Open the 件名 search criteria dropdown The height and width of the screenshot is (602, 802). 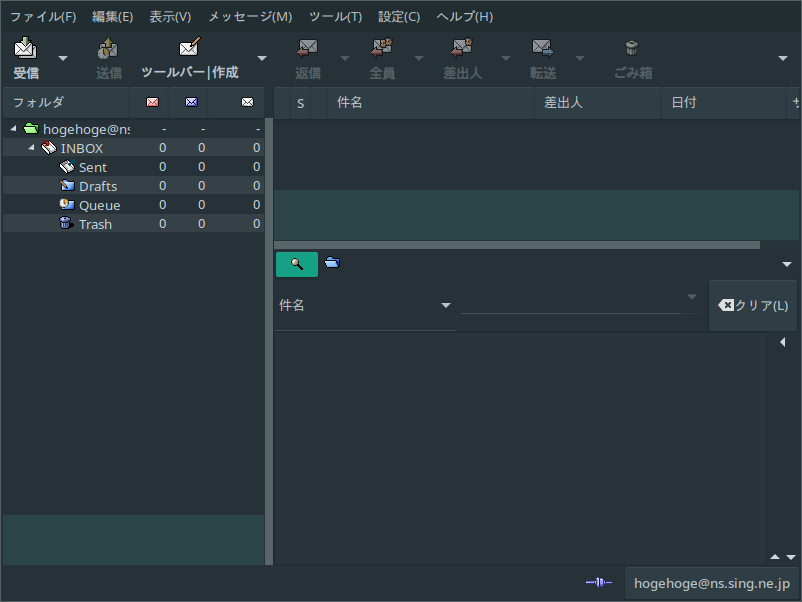(446, 306)
